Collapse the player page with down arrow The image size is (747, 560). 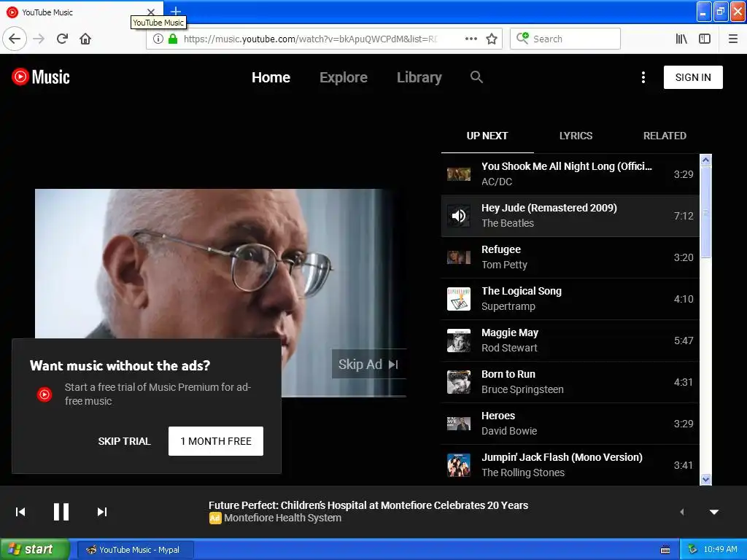coord(713,512)
